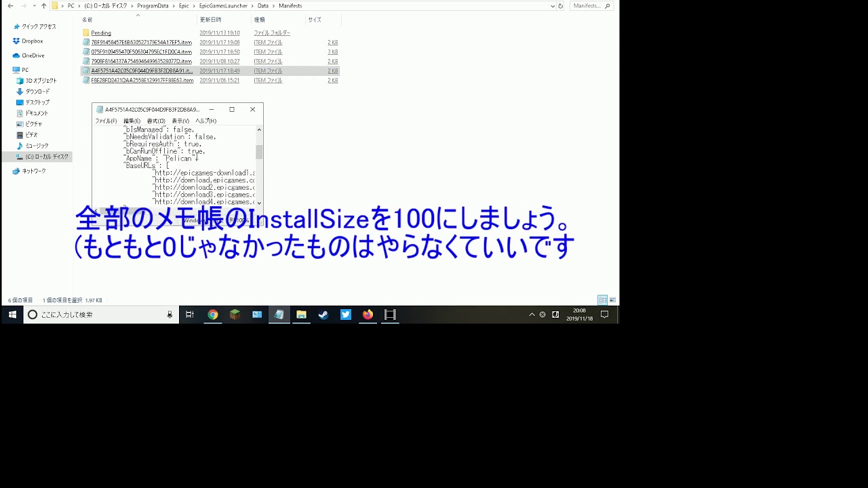Click the Data breadcrumb segment
This screenshot has width=868, height=488.
[x=263, y=6]
